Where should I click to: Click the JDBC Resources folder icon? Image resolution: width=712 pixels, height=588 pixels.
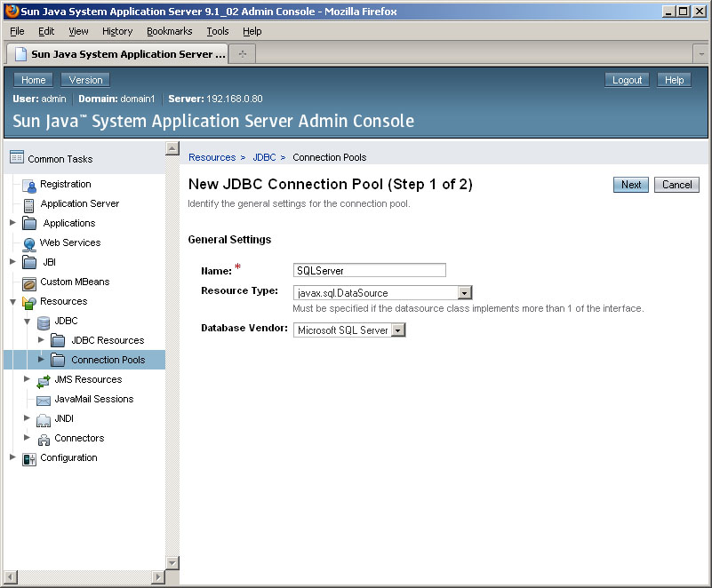click(58, 340)
